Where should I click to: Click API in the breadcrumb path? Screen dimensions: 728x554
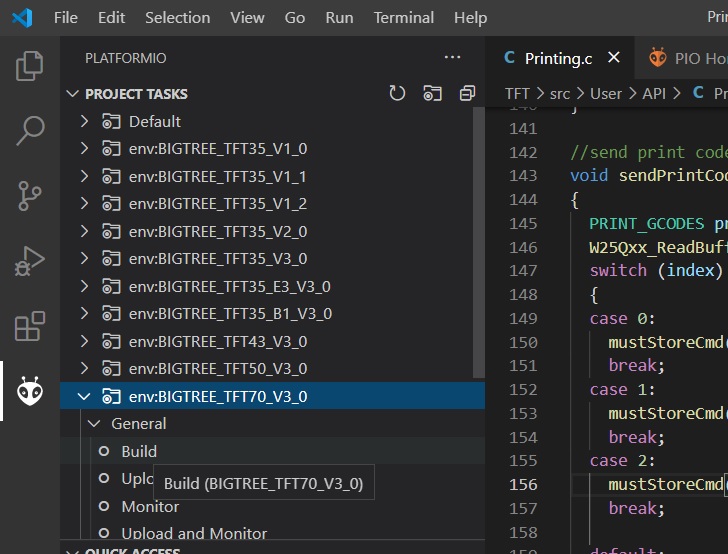654,93
